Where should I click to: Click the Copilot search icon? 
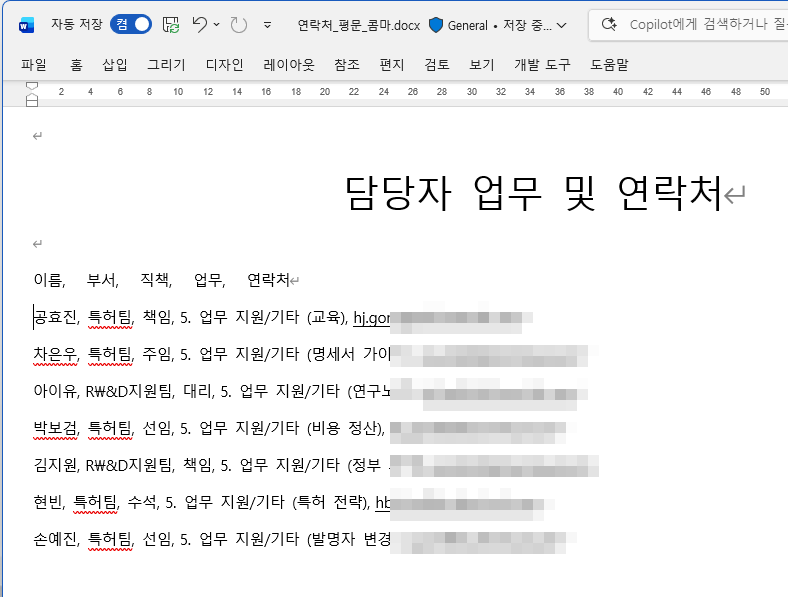[609, 24]
